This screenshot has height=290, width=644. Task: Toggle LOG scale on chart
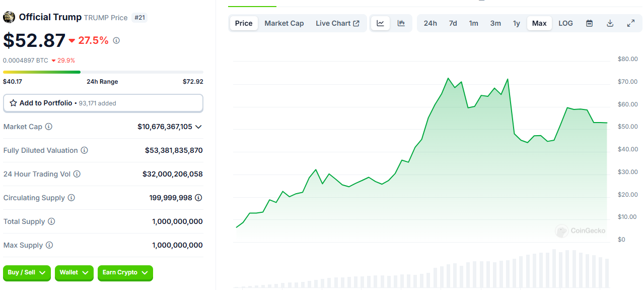[565, 23]
